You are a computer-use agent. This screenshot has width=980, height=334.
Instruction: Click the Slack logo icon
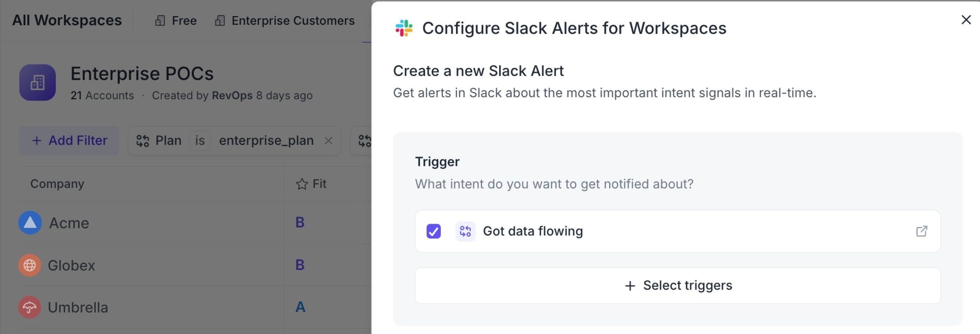pos(404,28)
